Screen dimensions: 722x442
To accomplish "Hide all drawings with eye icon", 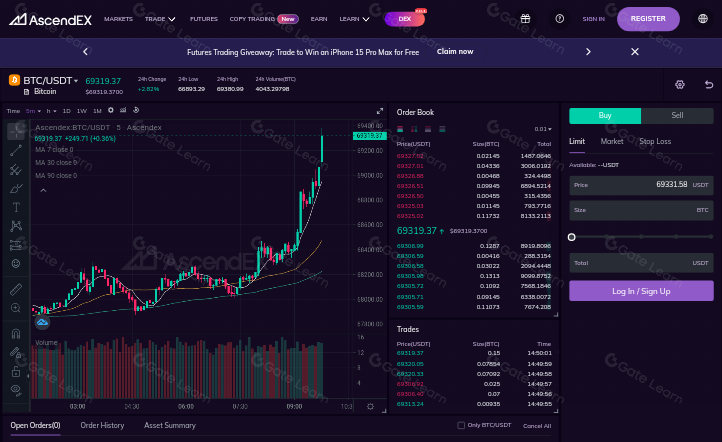I will click(16, 390).
